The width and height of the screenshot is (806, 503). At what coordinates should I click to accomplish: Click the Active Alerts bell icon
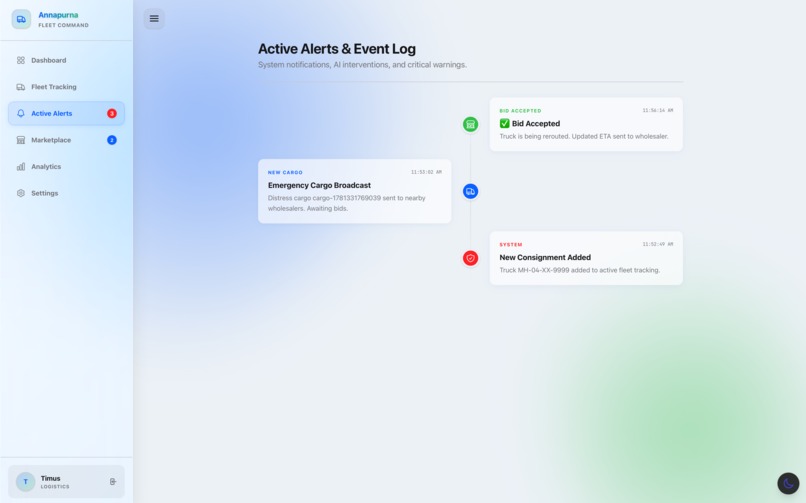pyautogui.click(x=21, y=114)
